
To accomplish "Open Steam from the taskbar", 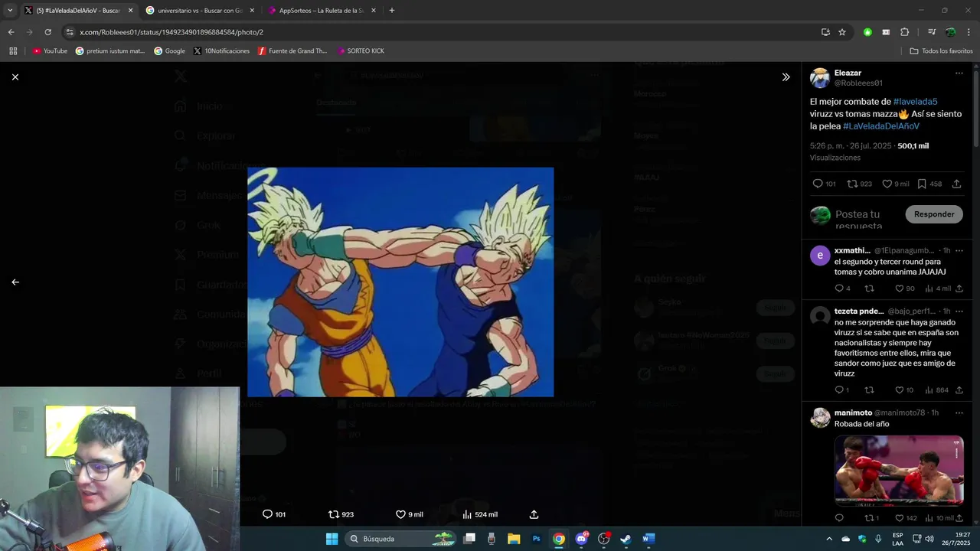I will [626, 539].
